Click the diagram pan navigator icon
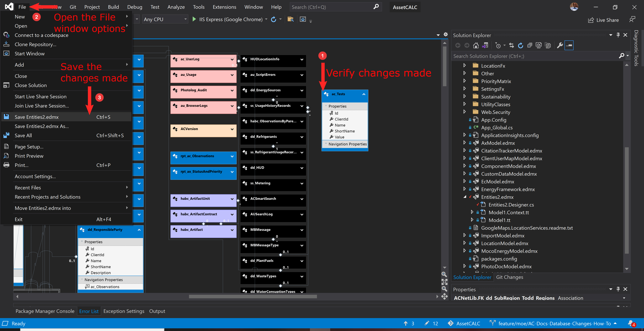The image size is (644, 331). [x=444, y=296]
